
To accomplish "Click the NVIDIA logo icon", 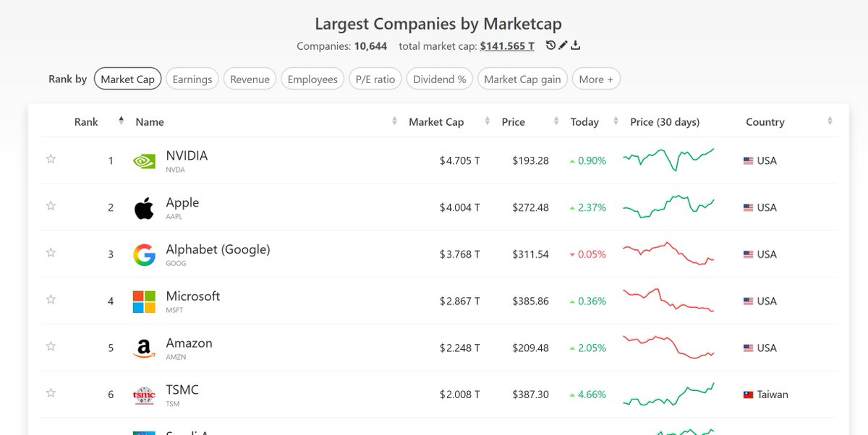I will (144, 161).
